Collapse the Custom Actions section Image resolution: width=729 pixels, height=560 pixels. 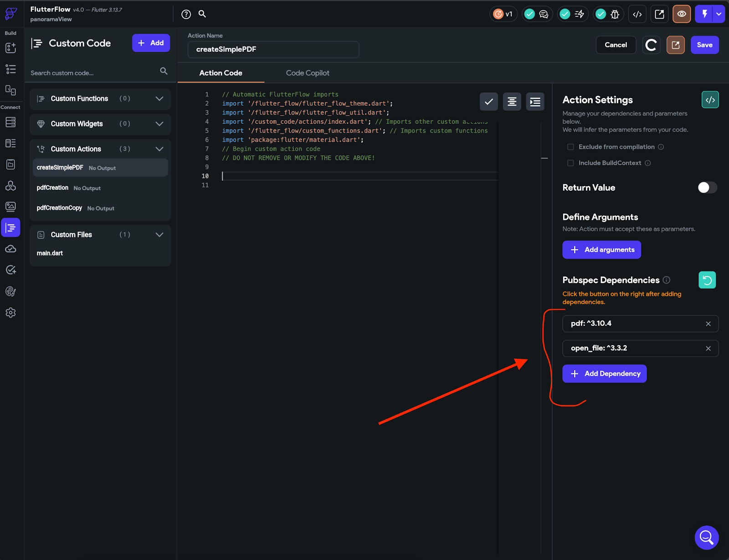tap(159, 148)
